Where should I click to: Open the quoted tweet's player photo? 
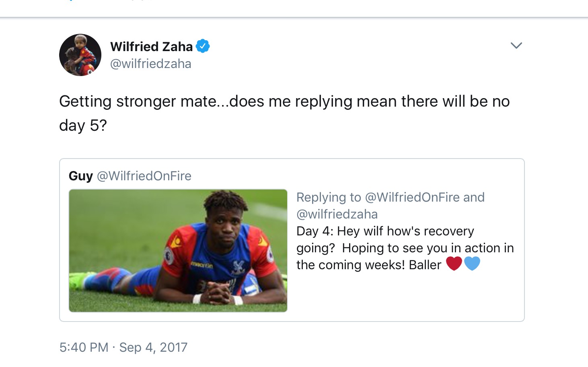click(x=178, y=250)
